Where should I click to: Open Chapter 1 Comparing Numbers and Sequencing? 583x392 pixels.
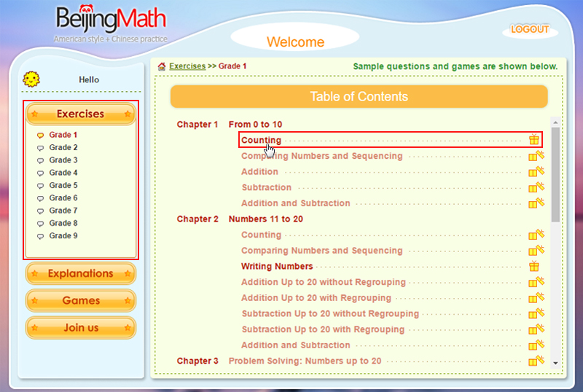(321, 156)
